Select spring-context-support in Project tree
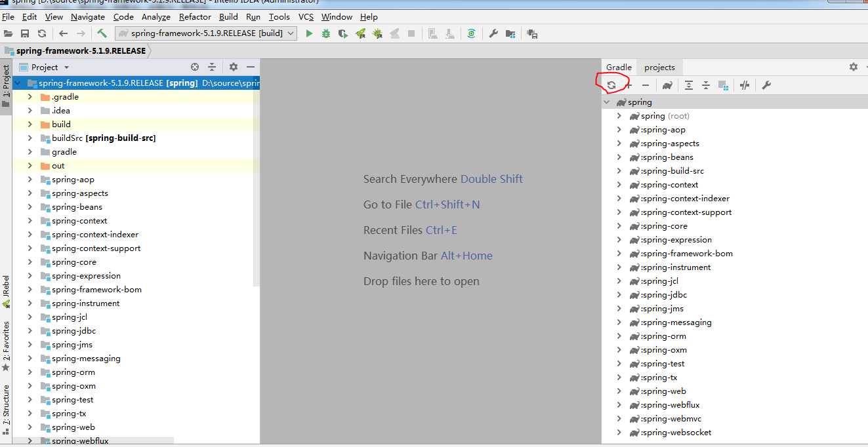 pyautogui.click(x=96, y=248)
